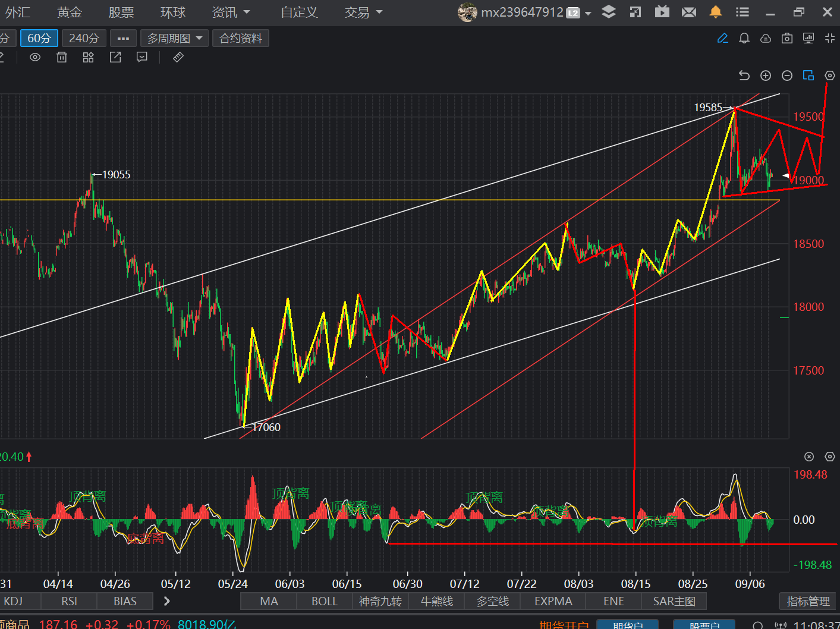
Task: Open the 外汇 menu
Action: [18, 12]
